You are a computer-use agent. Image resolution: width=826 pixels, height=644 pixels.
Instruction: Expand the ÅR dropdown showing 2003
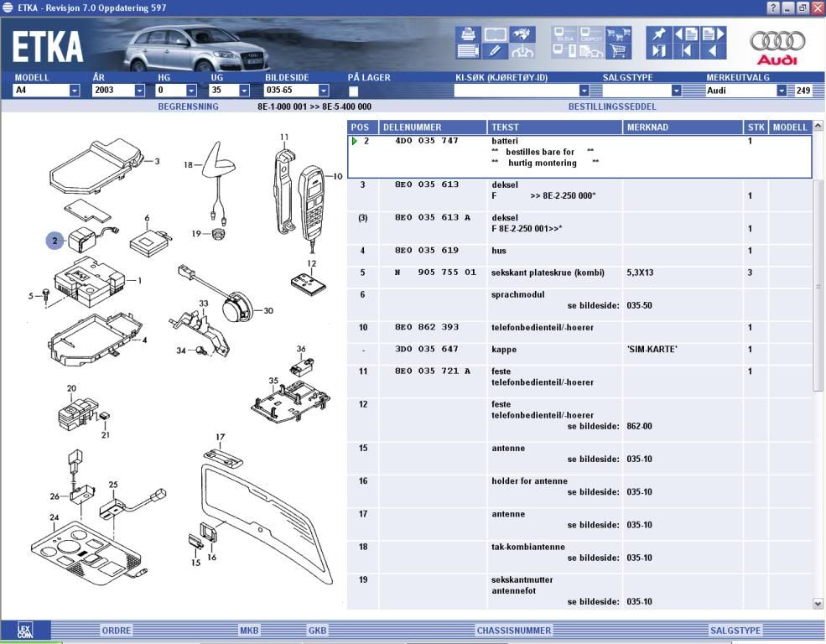[x=140, y=91]
